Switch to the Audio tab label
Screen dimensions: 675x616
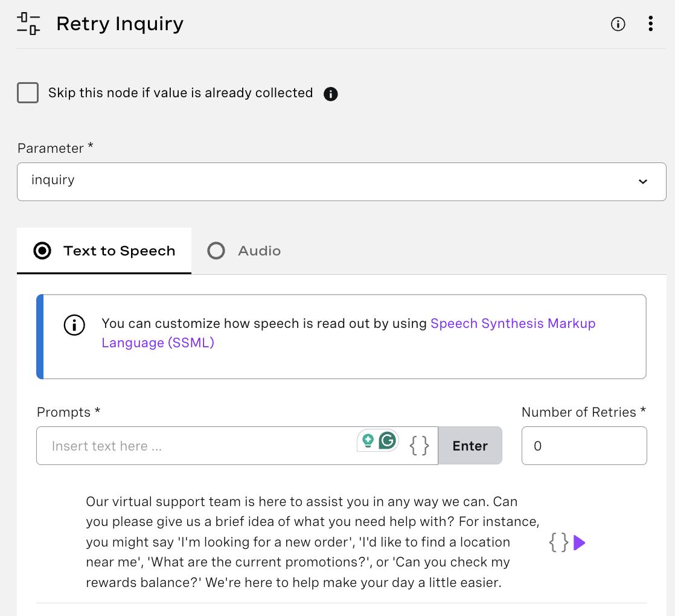point(259,251)
